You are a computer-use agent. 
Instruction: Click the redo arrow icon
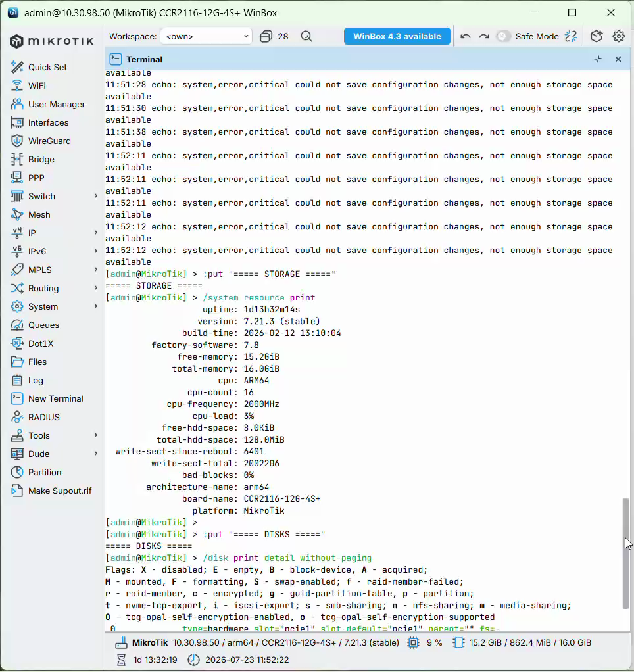(x=484, y=36)
